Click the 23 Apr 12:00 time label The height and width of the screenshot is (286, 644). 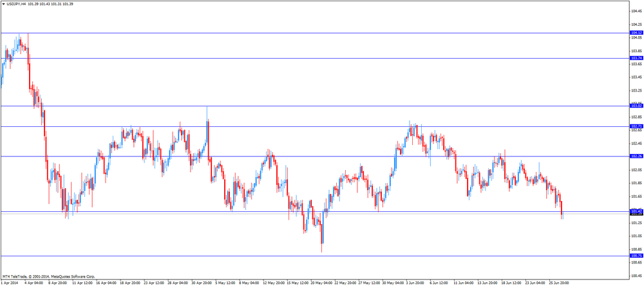[154, 283]
